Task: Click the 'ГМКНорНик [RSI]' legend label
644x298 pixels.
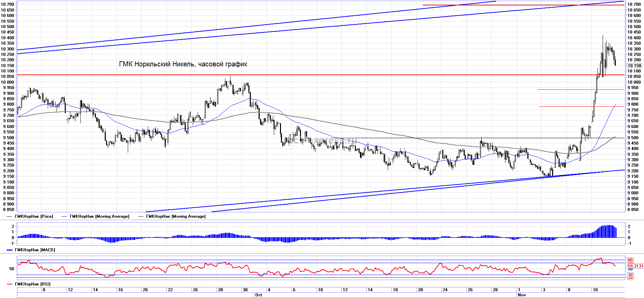Action: pos(33,284)
